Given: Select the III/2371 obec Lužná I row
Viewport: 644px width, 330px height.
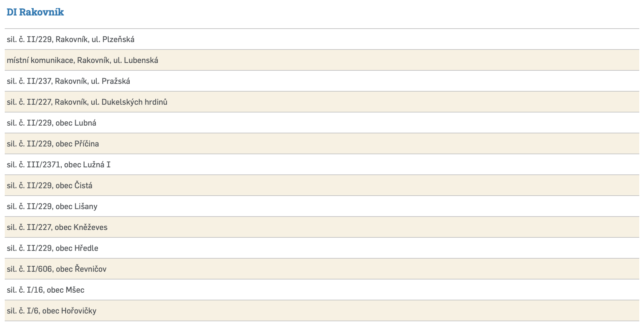Looking at the screenshot, I should 59,165.
